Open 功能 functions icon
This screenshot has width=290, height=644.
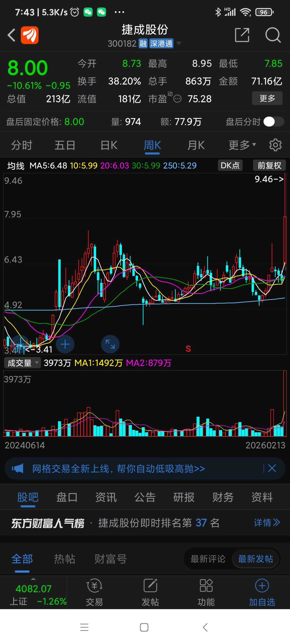click(x=206, y=592)
